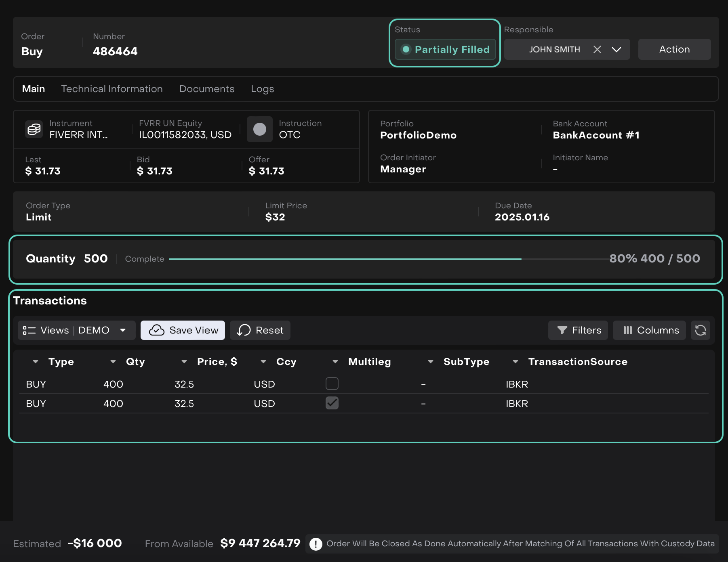Open the Price column sort arrow
728x562 pixels.
click(184, 362)
